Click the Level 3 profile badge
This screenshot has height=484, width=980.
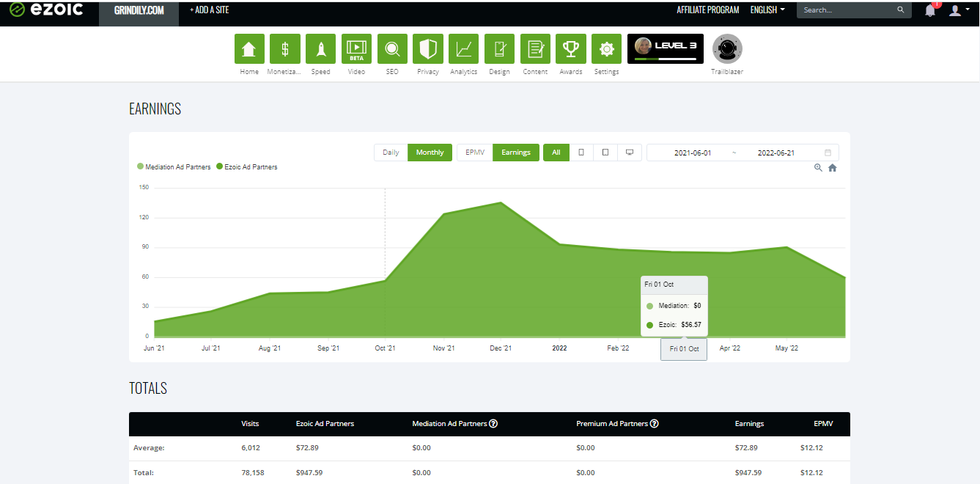(666, 48)
